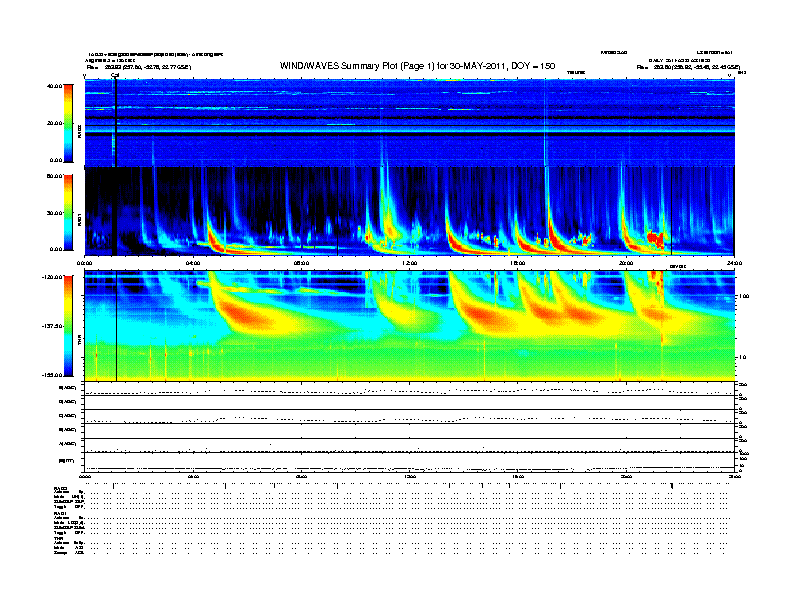Click the RAD2 vertical axis label
Image resolution: width=792 pixels, height=612 pixels.
[79, 132]
